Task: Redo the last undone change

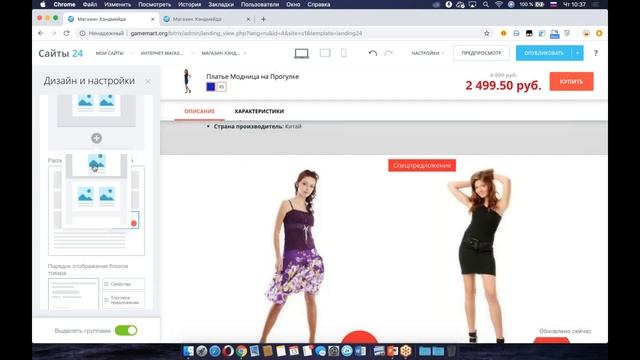Action: (389, 53)
